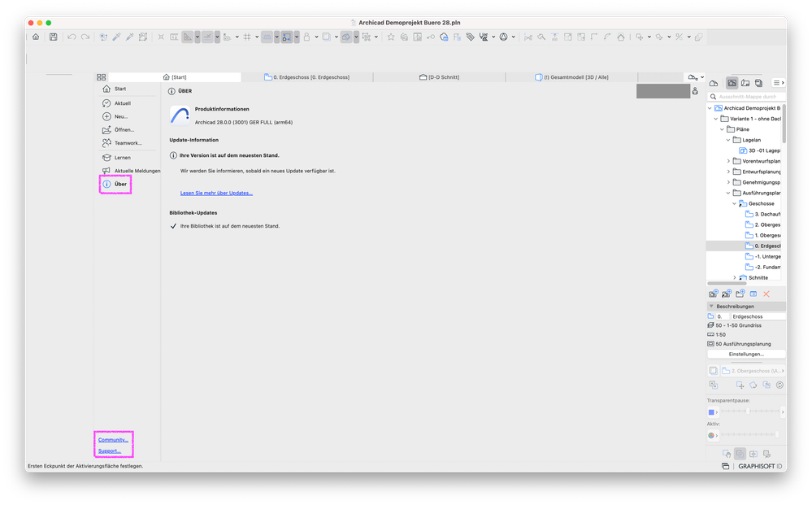
Task: Collapse the Geschosse folder in navigator
Action: click(734, 203)
